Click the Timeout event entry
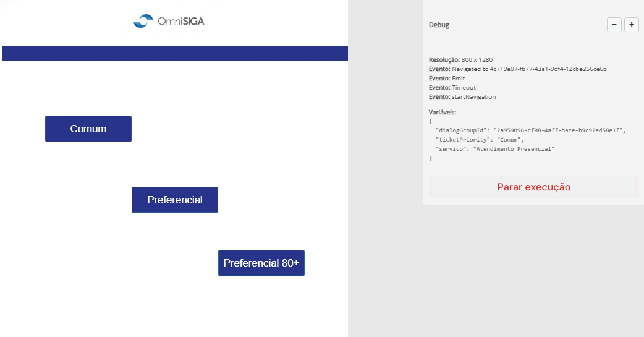Screen dimensions: 644x337 pos(452,88)
